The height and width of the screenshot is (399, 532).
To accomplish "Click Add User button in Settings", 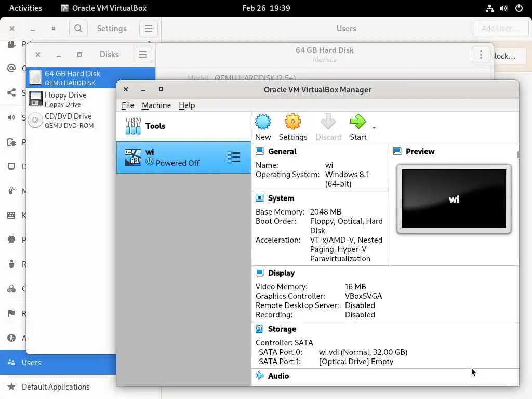I will (x=500, y=29).
